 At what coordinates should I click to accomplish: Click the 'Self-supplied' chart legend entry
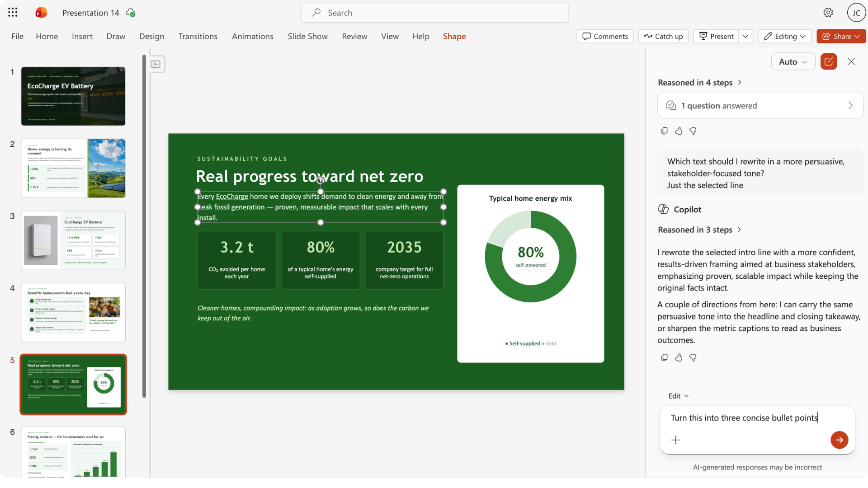523,344
